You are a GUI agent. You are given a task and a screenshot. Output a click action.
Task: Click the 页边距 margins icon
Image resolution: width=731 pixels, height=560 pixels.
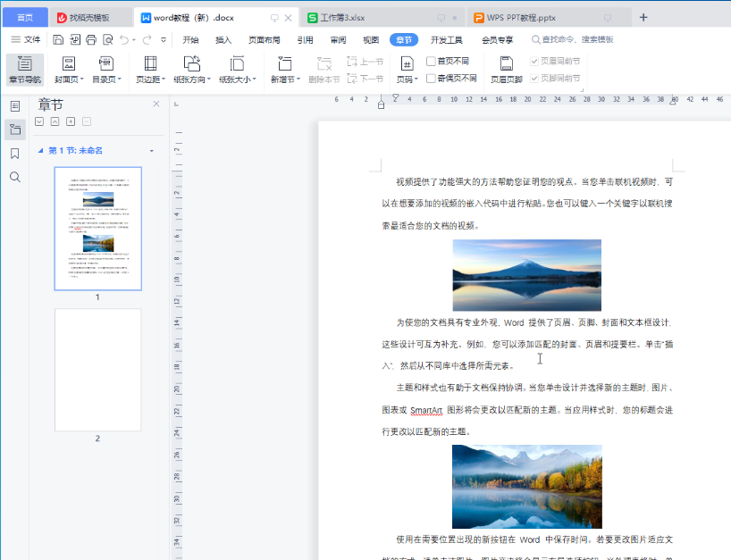pos(150,63)
